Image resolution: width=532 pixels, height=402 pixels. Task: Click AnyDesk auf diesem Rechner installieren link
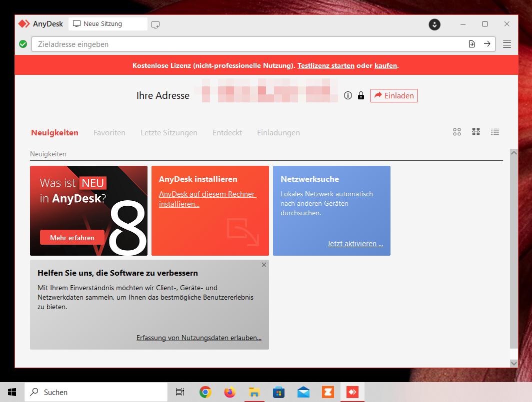tap(207, 199)
